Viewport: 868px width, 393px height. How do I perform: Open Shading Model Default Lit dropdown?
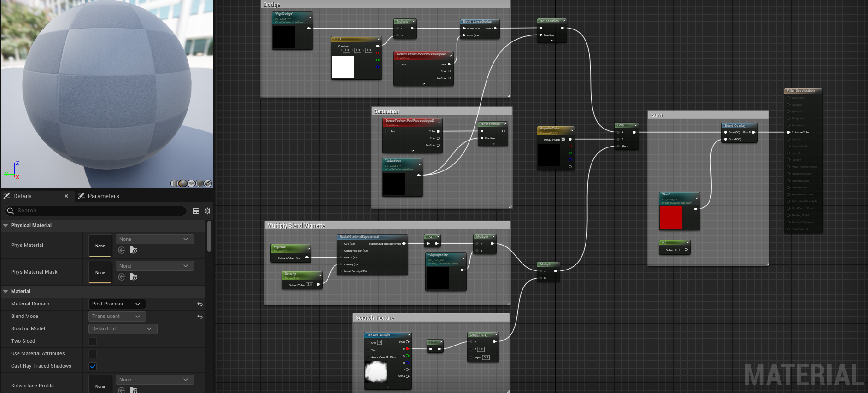[123, 329]
